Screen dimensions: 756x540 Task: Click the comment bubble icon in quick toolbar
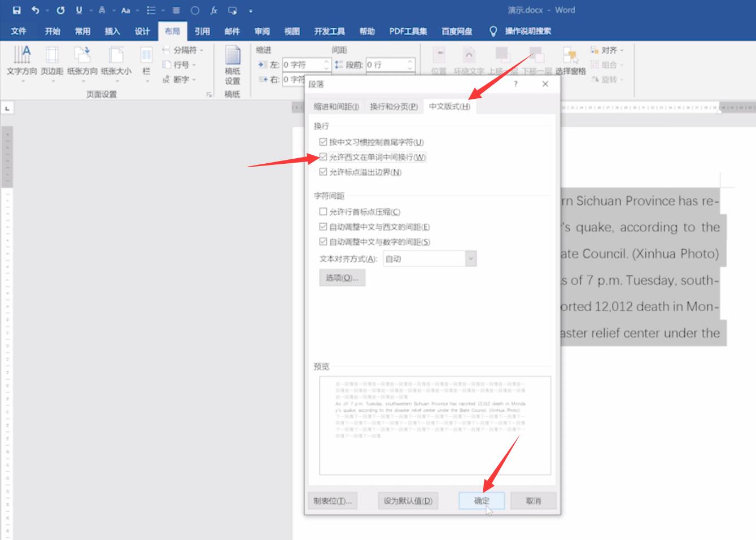[233, 10]
